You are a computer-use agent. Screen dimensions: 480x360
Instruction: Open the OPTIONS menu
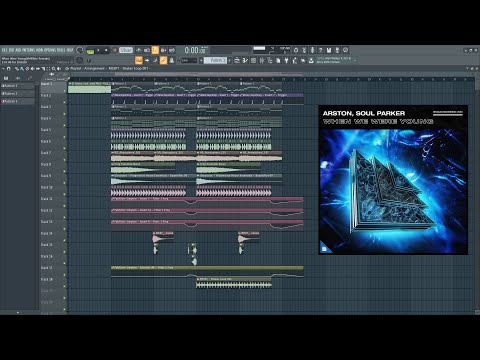tap(50, 50)
